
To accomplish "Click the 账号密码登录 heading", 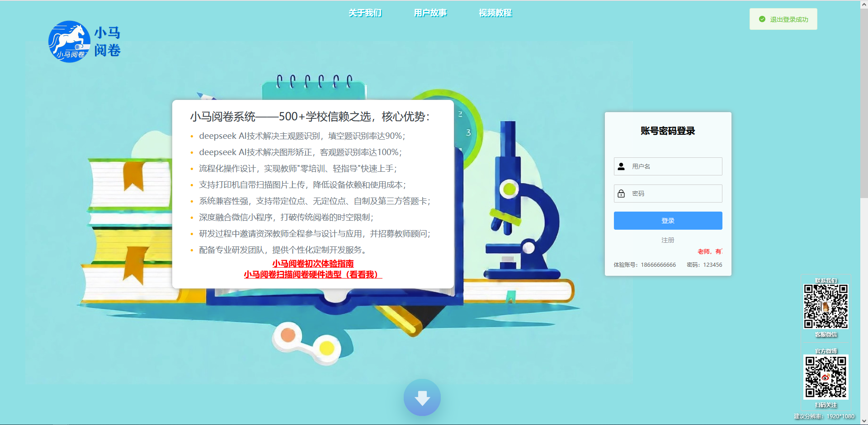I will [x=668, y=131].
